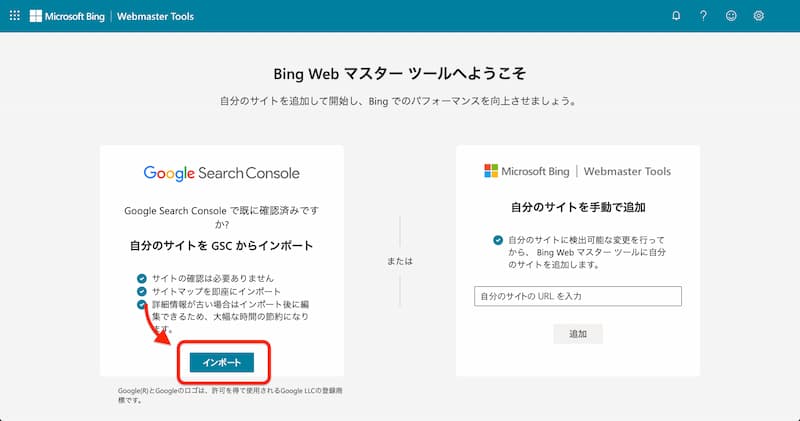Click the checkmark beside 自分のサイトに検出可能な変更
This screenshot has width=800, height=421.
[x=498, y=240]
